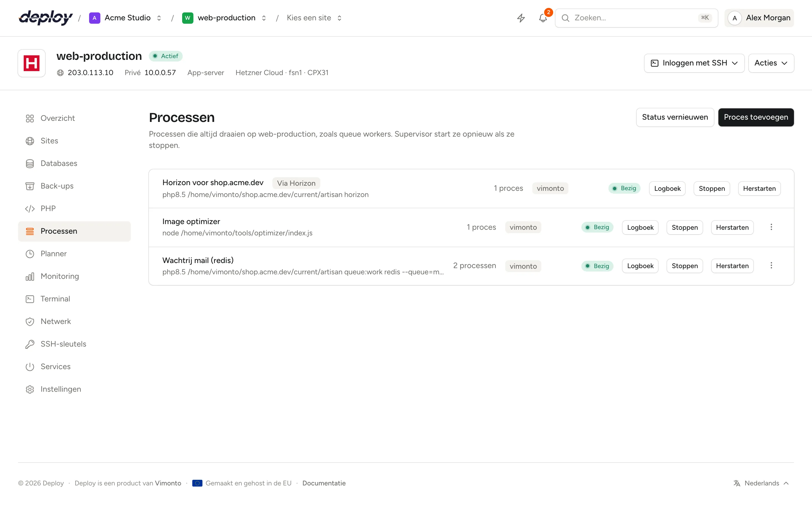Open the Netwerk sidebar item
This screenshot has width=812, height=508.
coord(74,321)
